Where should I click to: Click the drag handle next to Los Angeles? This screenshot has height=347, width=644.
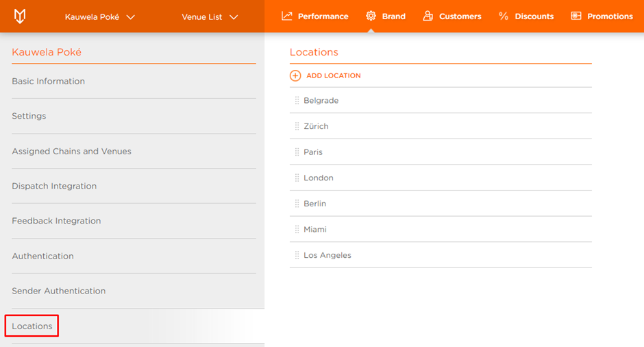tap(297, 255)
